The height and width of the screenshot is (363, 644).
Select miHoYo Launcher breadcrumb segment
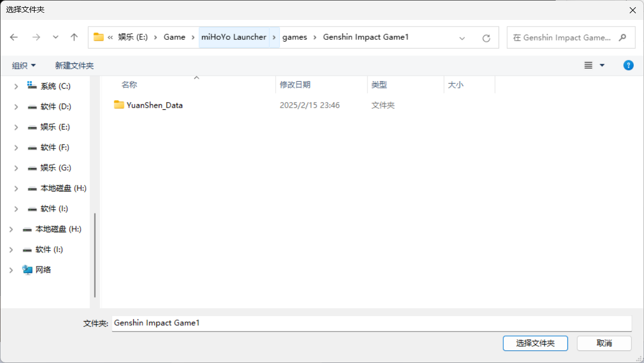click(234, 37)
